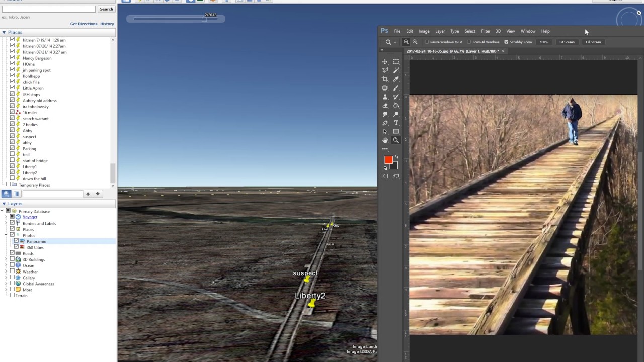The height and width of the screenshot is (362, 644).
Task: Select the Magic Wand tool
Action: (x=396, y=70)
